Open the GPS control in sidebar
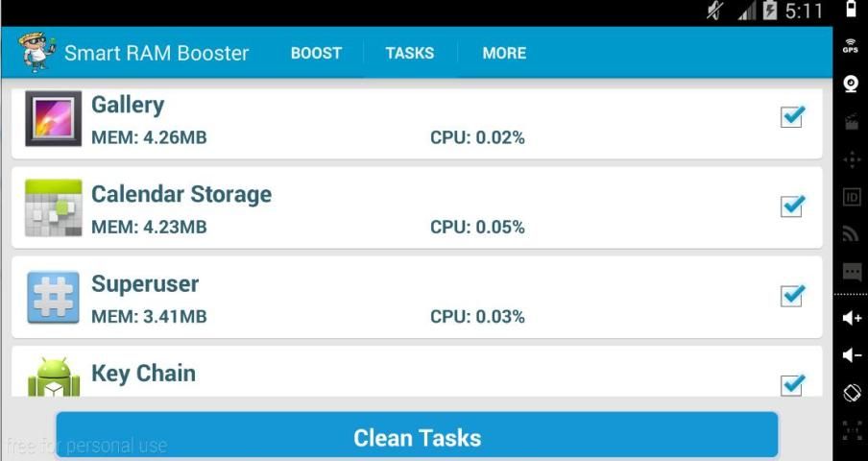This screenshot has height=461, width=868. 851,46
